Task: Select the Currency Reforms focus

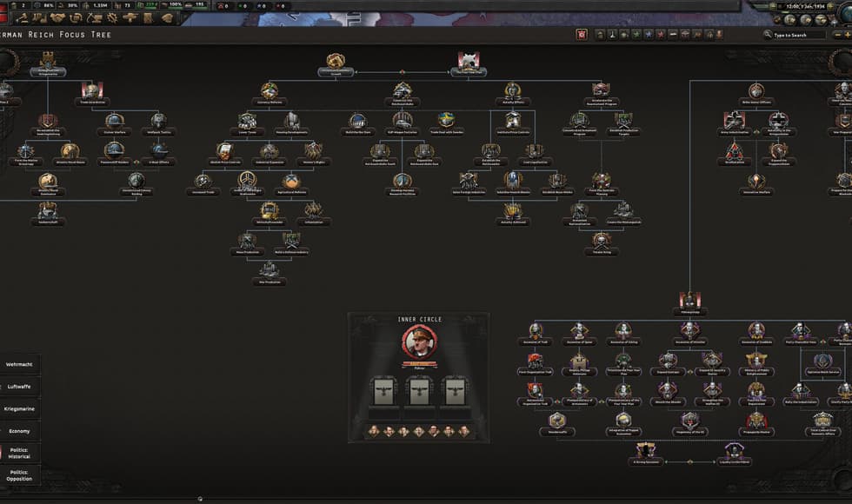Action: 270,94
